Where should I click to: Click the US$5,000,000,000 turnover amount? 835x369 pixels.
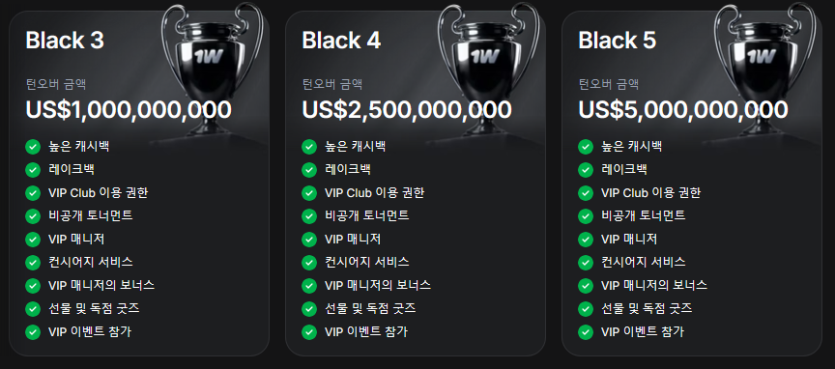pos(683,110)
